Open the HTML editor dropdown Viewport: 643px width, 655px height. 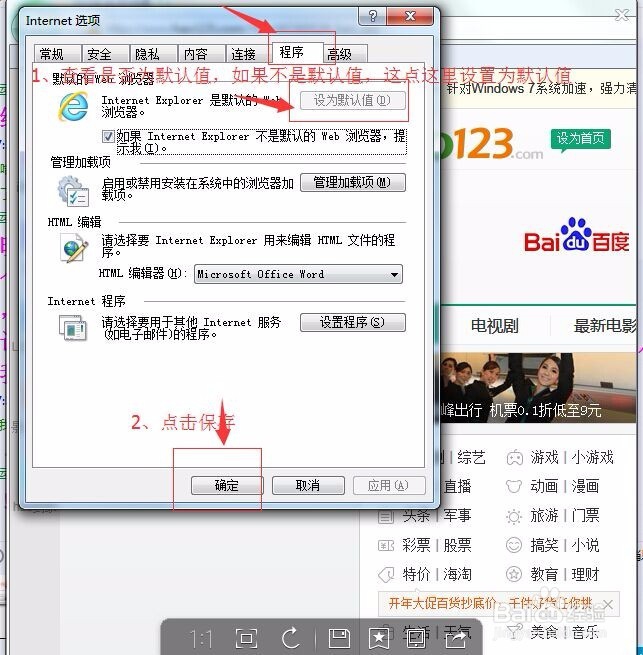coord(298,274)
